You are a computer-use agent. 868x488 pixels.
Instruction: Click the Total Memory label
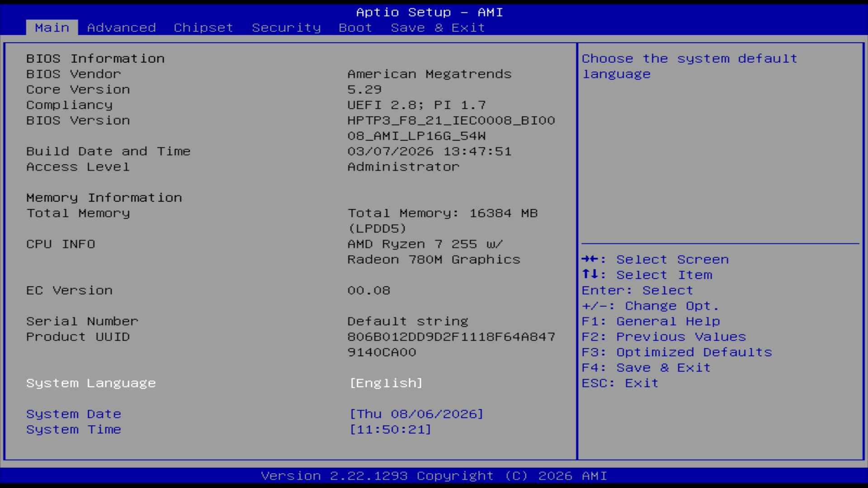coord(78,213)
